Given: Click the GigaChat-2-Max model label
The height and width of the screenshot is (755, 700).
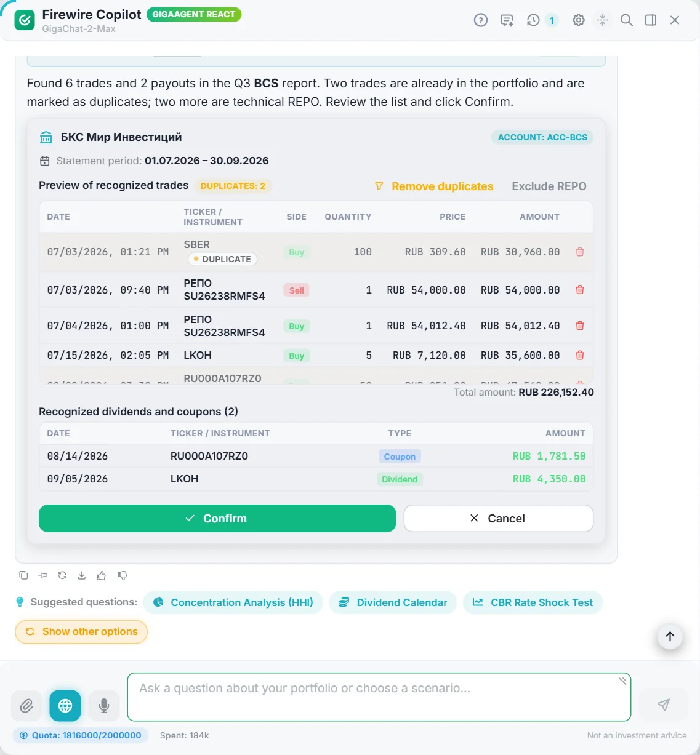Looking at the screenshot, I should (79, 29).
